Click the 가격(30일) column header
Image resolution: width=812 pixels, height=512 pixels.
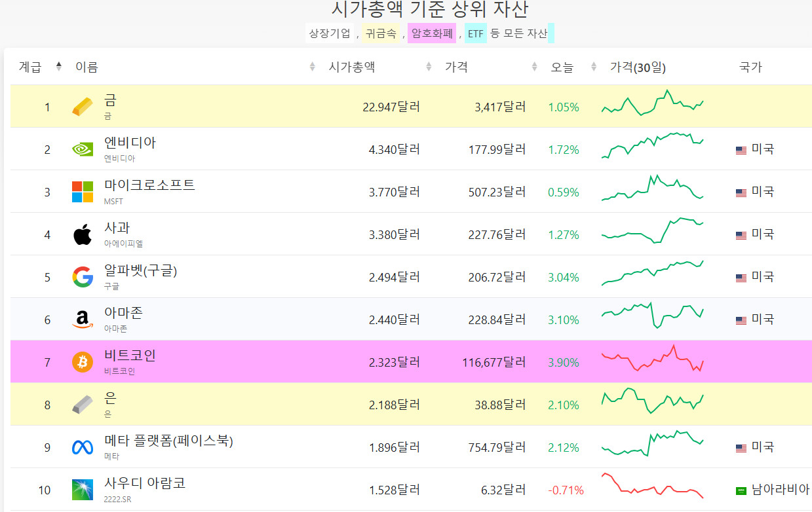638,67
